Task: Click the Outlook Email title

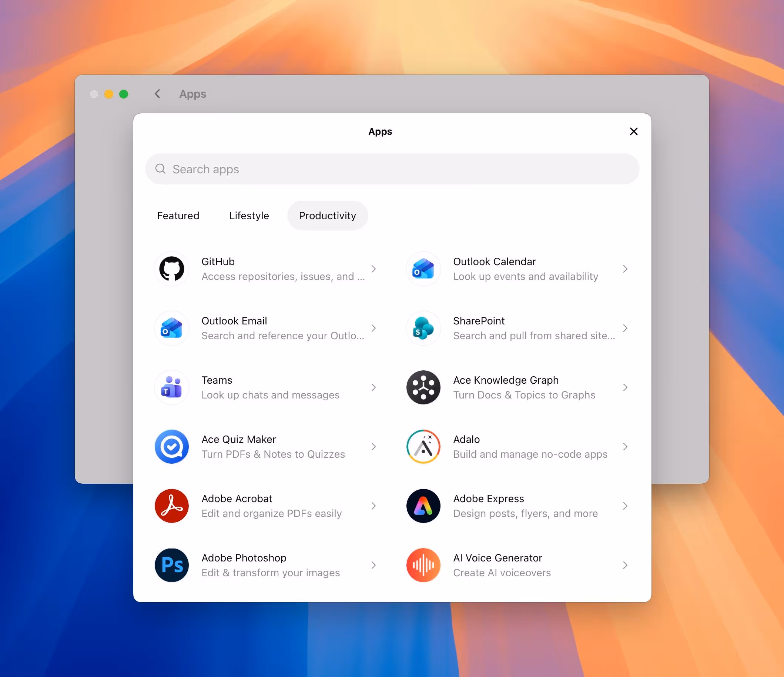Action: [234, 321]
